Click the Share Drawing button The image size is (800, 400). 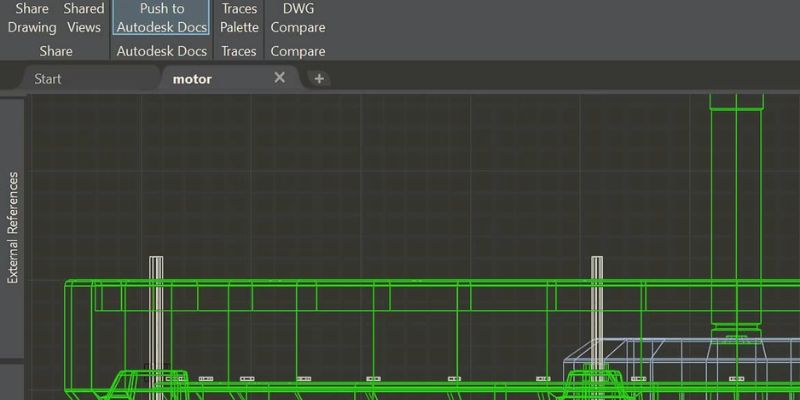pos(32,18)
